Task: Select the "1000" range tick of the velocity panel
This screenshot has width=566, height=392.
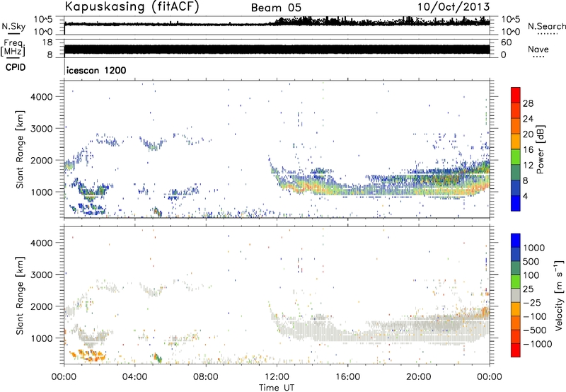Action: coord(42,338)
